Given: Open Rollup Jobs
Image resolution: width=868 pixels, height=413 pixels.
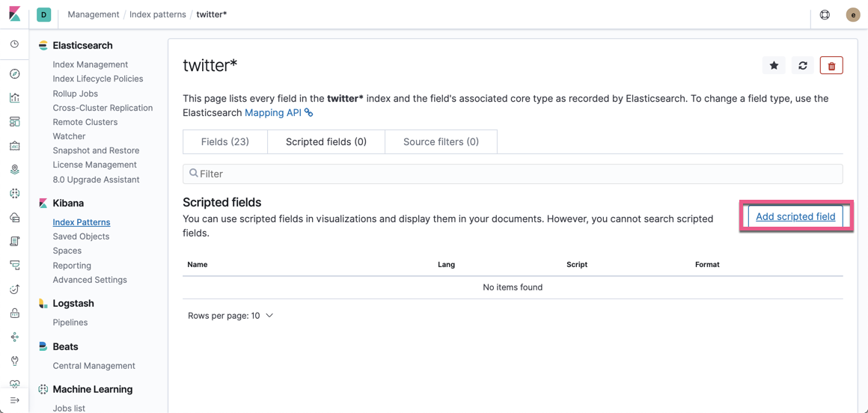Looking at the screenshot, I should pos(77,93).
